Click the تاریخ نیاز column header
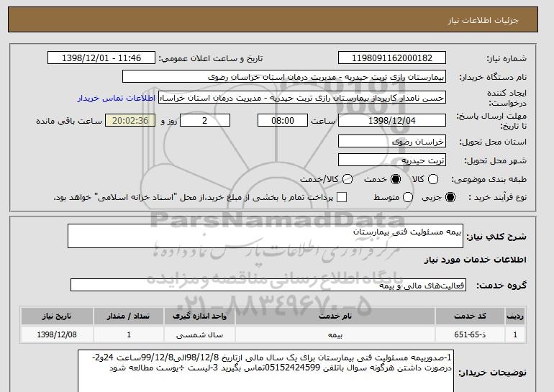Viewport: 554px width, 392px height. [x=57, y=316]
